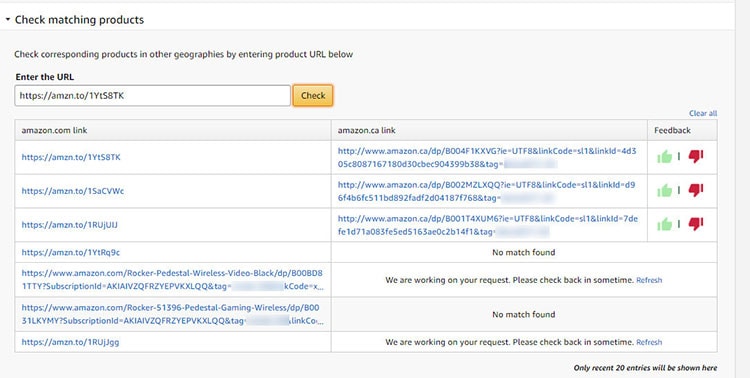Click the URL input field

click(153, 96)
